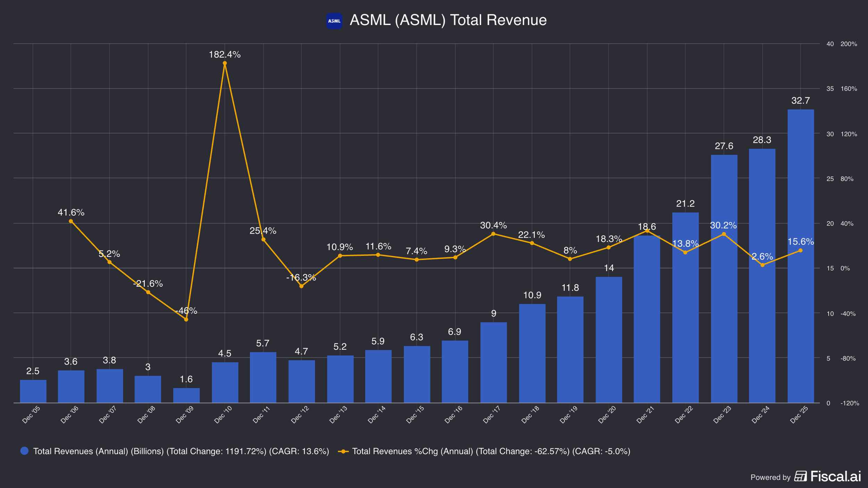This screenshot has width=868, height=488.
Task: Select the Dec '17 revenue bar
Action: pos(493,363)
